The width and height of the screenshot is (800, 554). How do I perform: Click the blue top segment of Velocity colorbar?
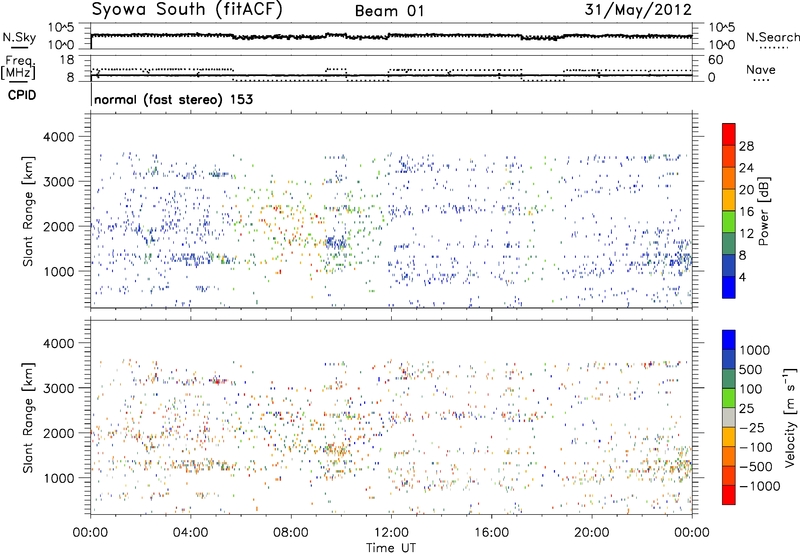729,340
